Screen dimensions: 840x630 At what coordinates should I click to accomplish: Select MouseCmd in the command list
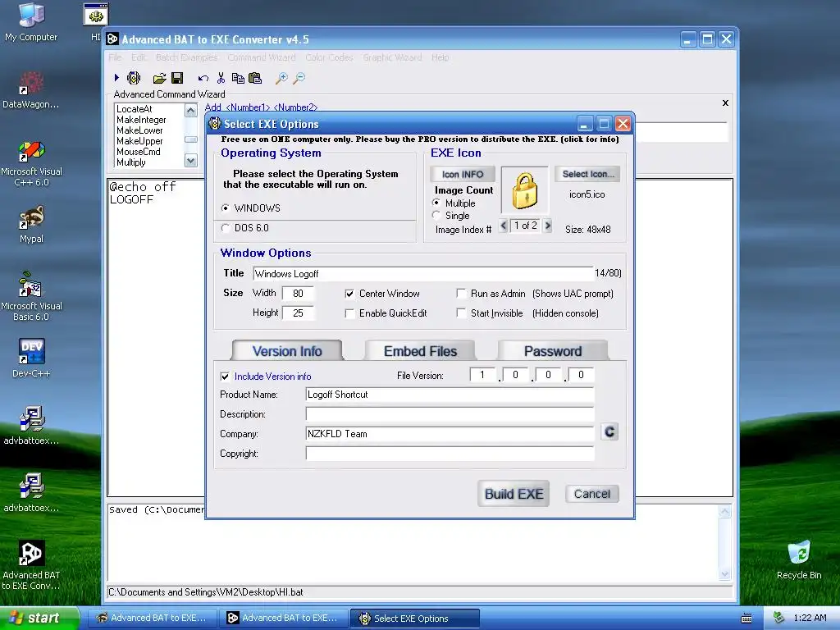coord(138,152)
